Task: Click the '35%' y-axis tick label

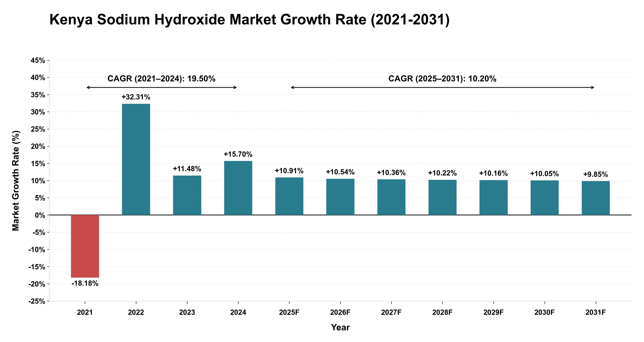Action: tap(38, 95)
